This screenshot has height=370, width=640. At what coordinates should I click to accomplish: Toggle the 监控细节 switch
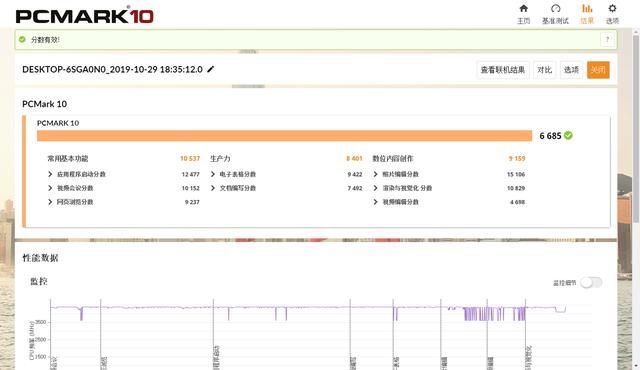tap(591, 282)
